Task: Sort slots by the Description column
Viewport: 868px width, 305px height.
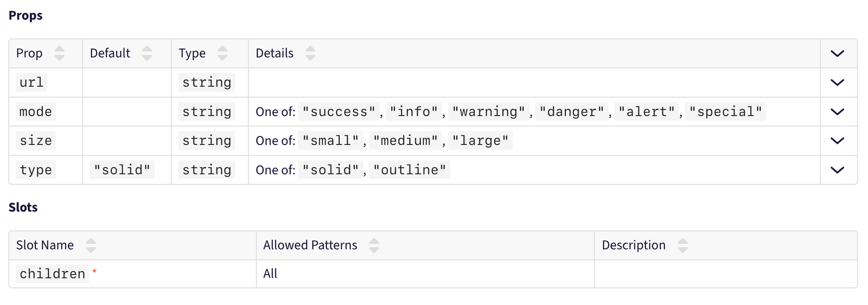Action: [x=683, y=245]
